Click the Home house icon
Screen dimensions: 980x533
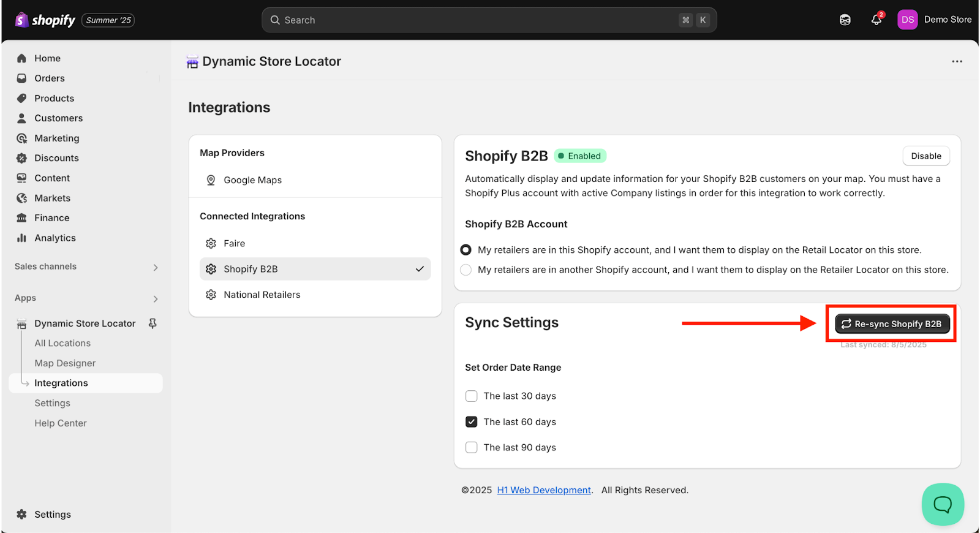tap(22, 58)
